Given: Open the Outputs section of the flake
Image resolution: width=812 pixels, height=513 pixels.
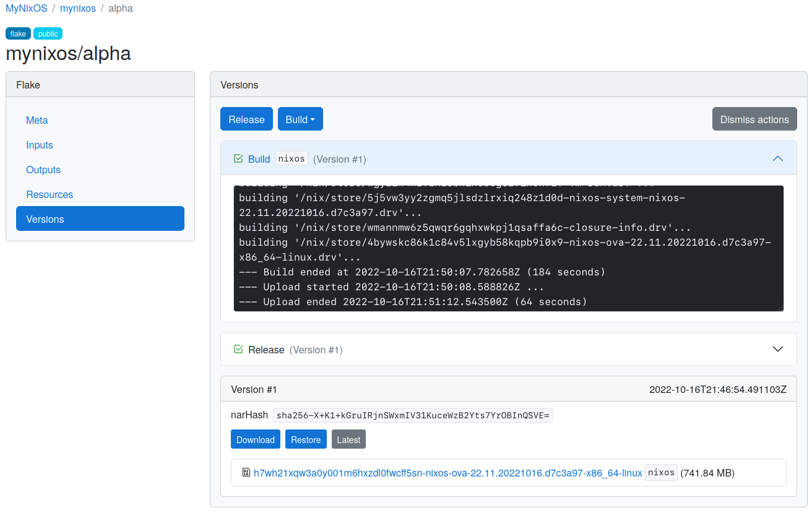Looking at the screenshot, I should 43,170.
